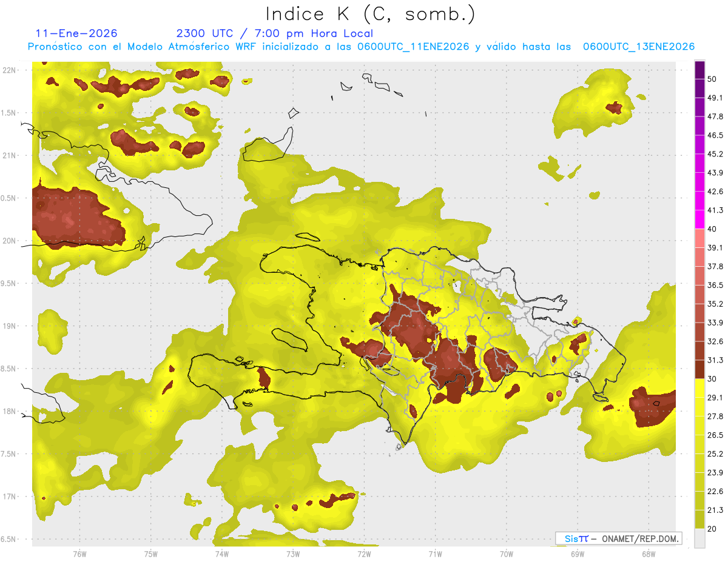
Task: Click the colorbar value 42.6
Action: pyautogui.click(x=716, y=192)
